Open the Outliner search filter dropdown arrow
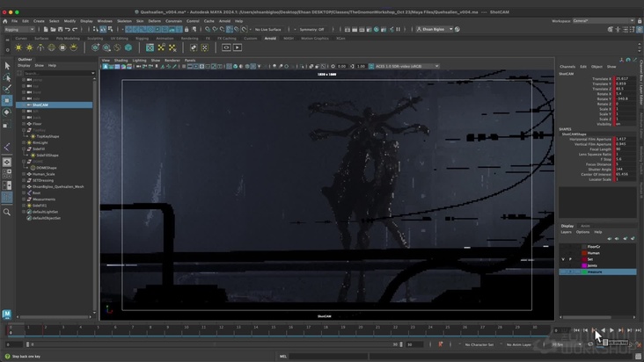Viewport: 644px width, 362px height. point(93,73)
